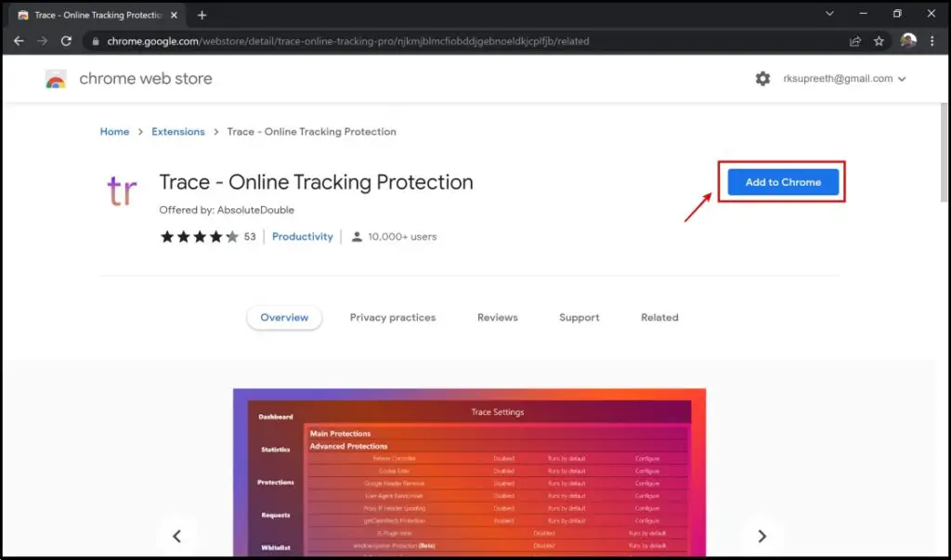Open the Trace Settings screenshot preview
The width and height of the screenshot is (951, 560).
[x=469, y=474]
